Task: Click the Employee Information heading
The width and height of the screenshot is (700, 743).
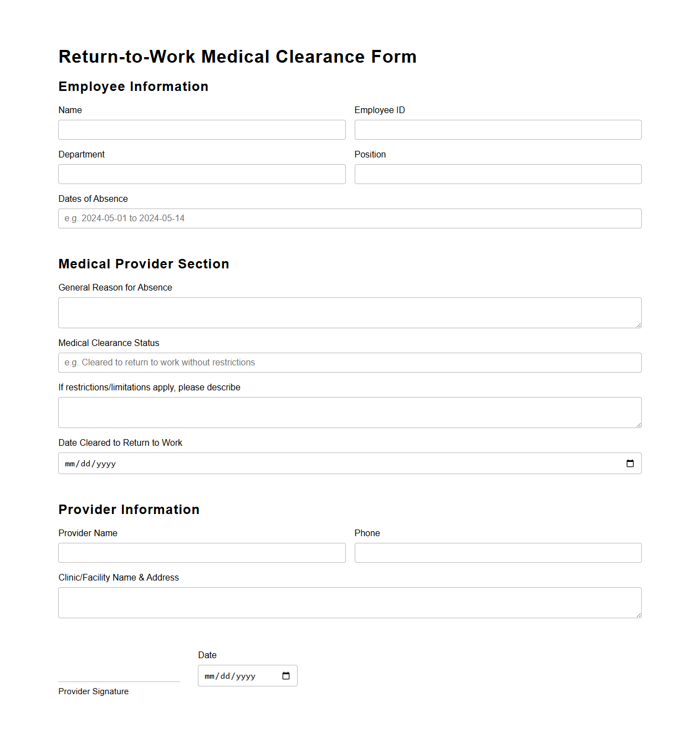Action: (x=133, y=86)
